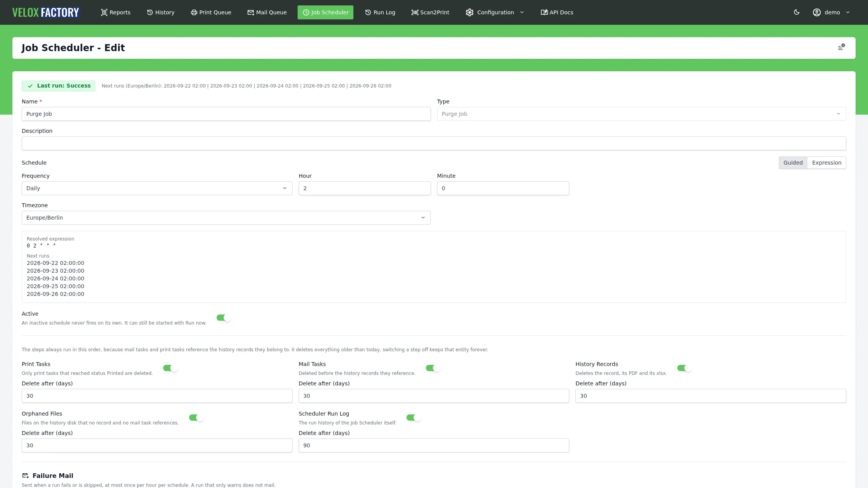
Task: Open the Job Scheduler tab
Action: 325,12
